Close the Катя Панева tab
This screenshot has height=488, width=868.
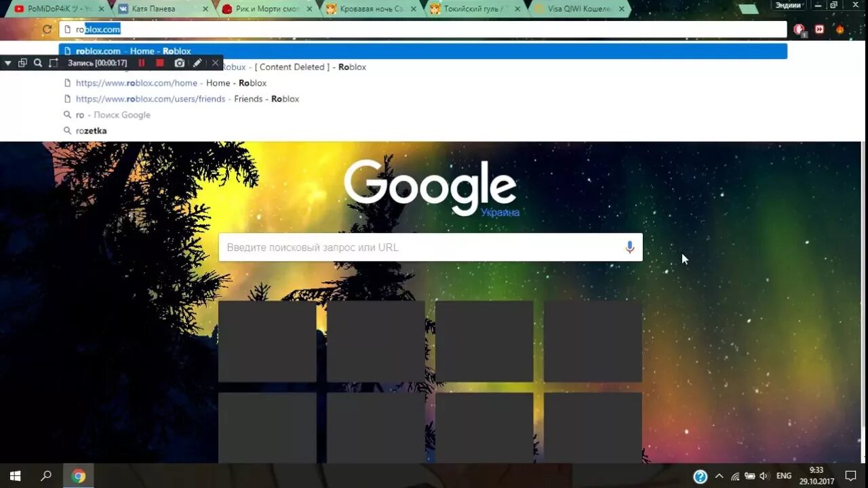click(205, 9)
